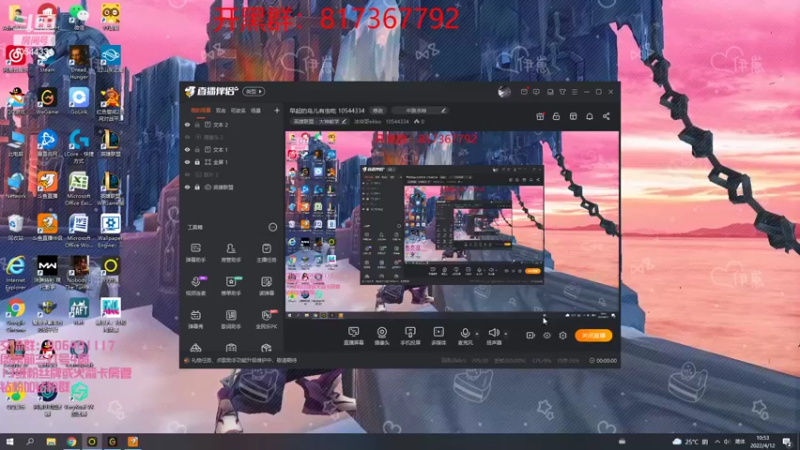Open the settings gear beside the start button
Image resolution: width=800 pixels, height=450 pixels.
[x=563, y=335]
